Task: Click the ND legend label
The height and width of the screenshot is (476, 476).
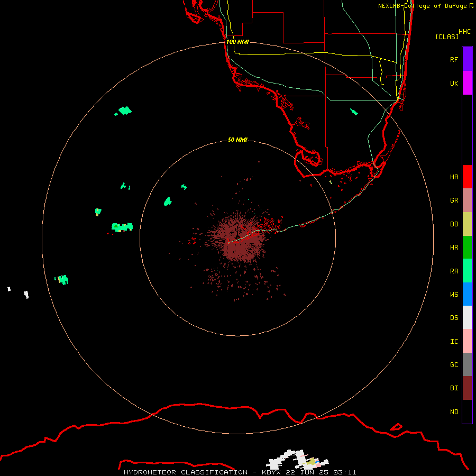Action: [454, 412]
